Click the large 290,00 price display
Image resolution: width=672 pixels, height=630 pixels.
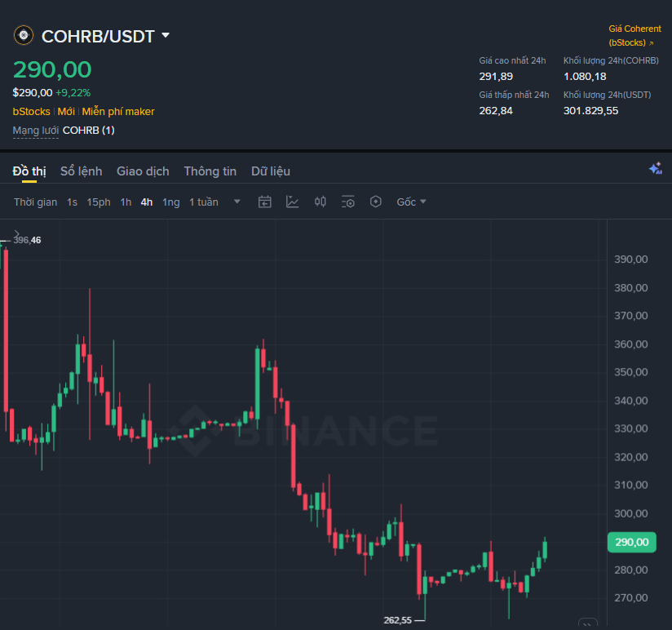pyautogui.click(x=52, y=69)
